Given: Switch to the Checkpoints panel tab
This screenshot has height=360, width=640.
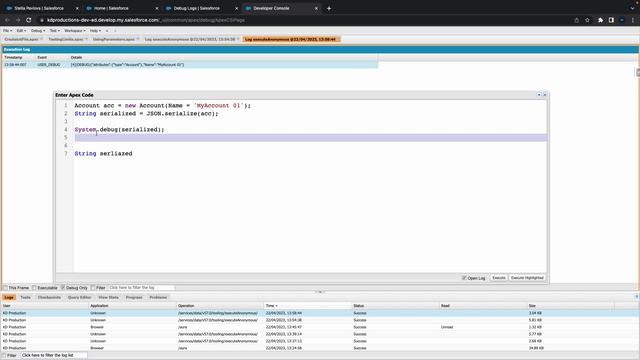Looking at the screenshot, I should point(49,298).
